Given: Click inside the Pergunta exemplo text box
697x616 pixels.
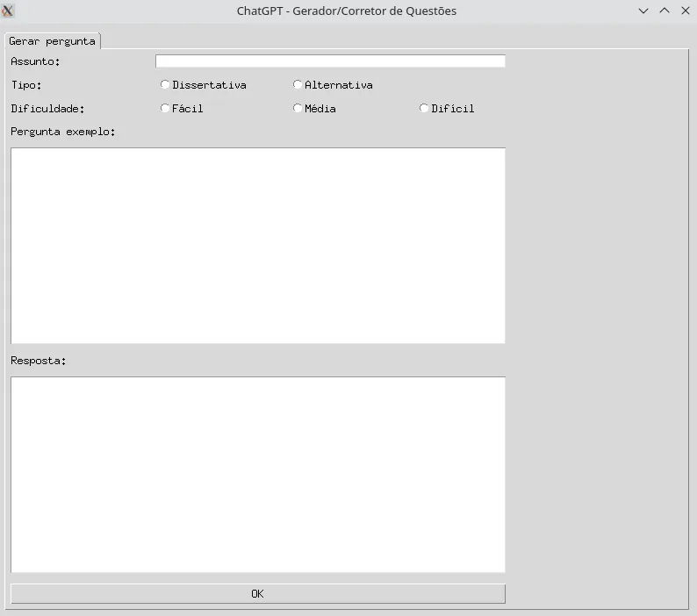Looking at the screenshot, I should click(258, 246).
